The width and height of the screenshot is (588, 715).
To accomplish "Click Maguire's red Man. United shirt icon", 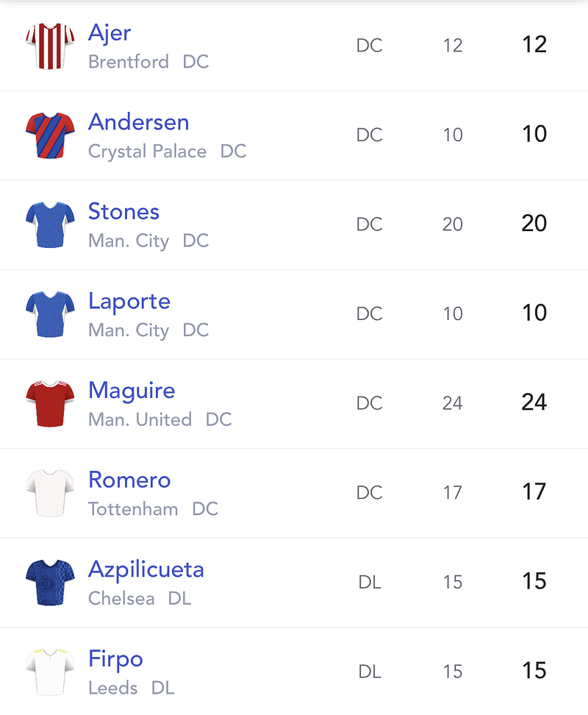I will pos(50,403).
